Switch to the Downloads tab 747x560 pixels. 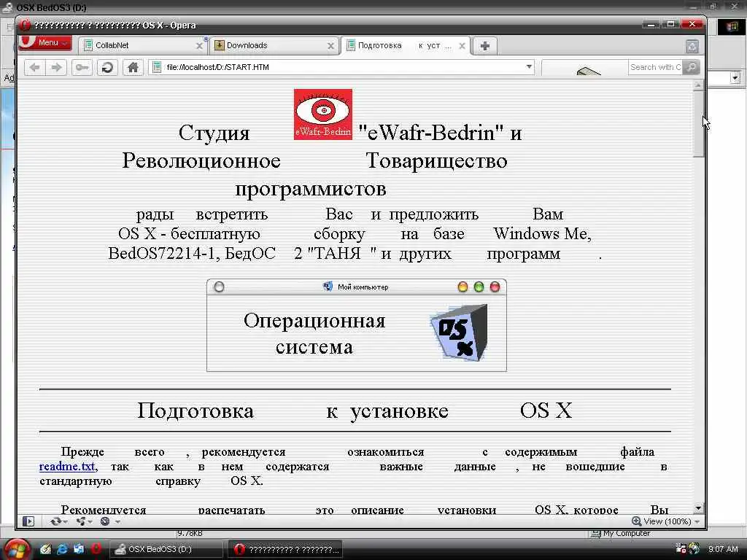pos(274,46)
